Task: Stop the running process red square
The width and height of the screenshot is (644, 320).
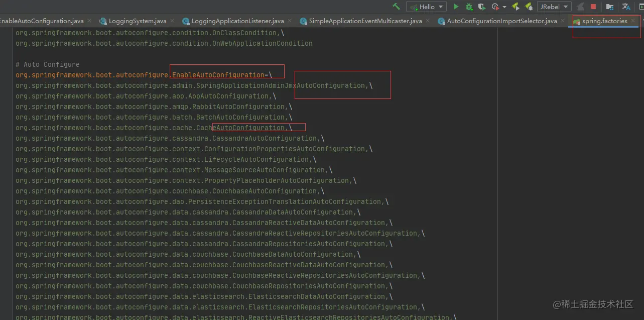Action: [593, 7]
